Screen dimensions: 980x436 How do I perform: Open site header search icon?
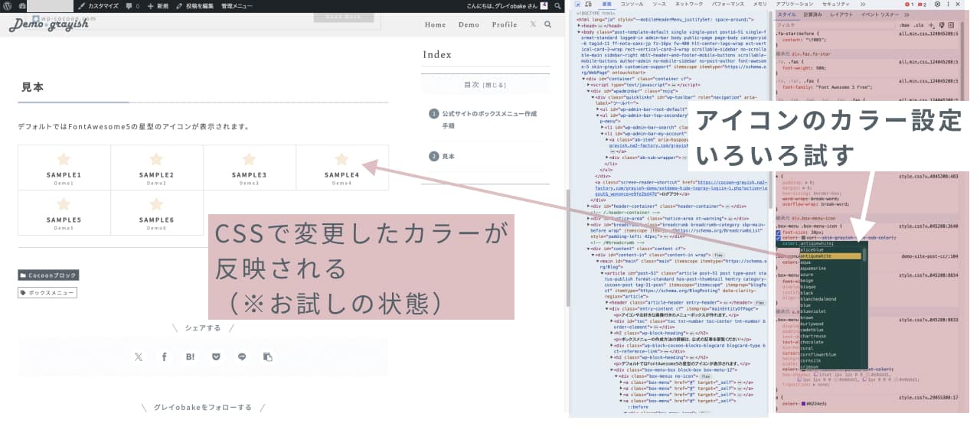tap(547, 24)
